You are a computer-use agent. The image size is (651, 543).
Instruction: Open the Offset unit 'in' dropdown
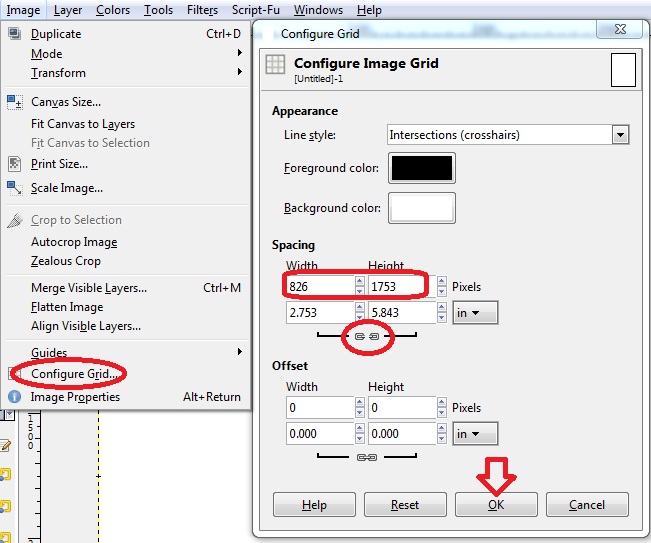(x=475, y=434)
